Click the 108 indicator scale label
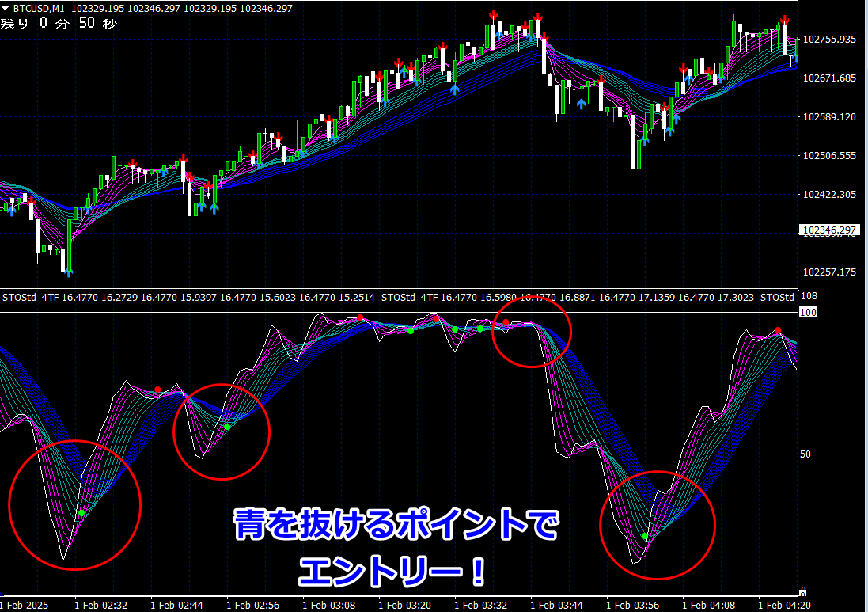Screen dimensions: 868x612 tap(809, 296)
